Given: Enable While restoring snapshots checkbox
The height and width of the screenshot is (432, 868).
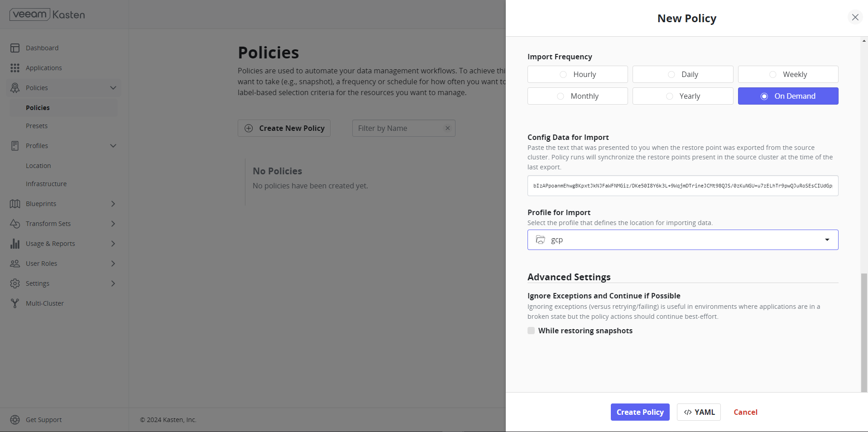Looking at the screenshot, I should coord(531,331).
